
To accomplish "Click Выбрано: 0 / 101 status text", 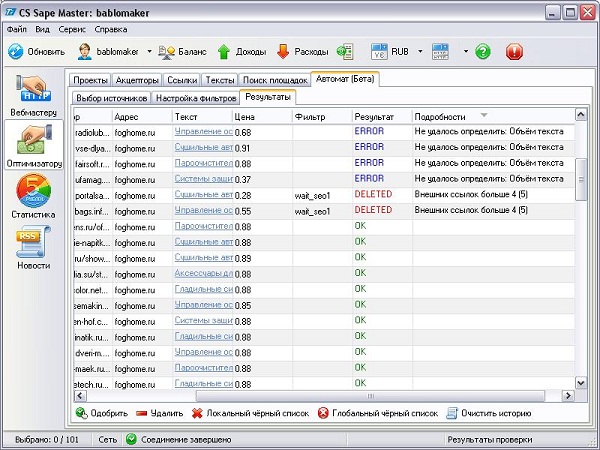I will (x=47, y=439).
